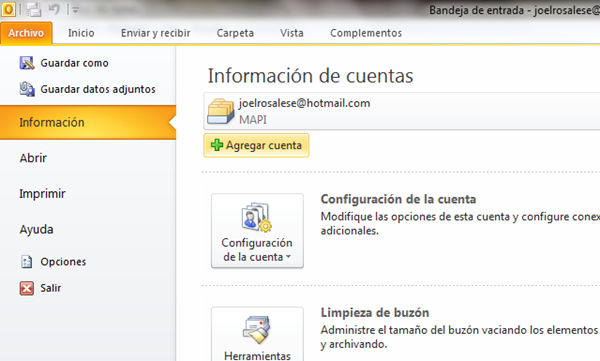Select Guardar como text entry
The image size is (600, 361).
[x=74, y=63]
